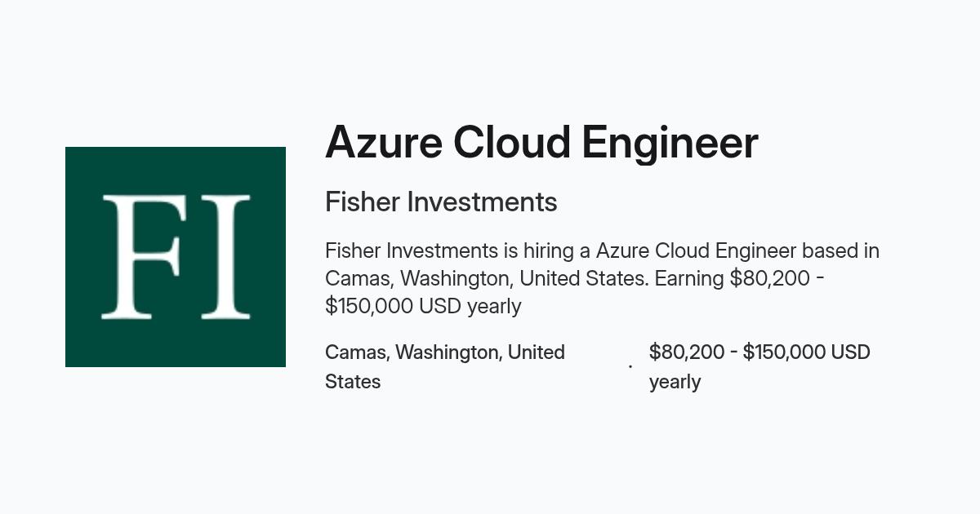Viewport: 980px width, 514px height.
Task: Click the word Azure in the heading
Action: pos(383,143)
